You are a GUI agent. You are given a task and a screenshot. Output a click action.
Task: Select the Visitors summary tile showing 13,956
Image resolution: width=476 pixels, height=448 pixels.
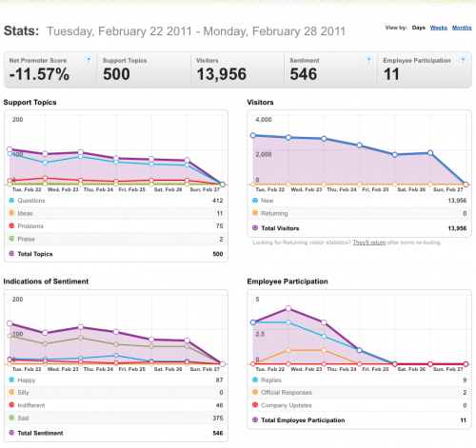(237, 70)
